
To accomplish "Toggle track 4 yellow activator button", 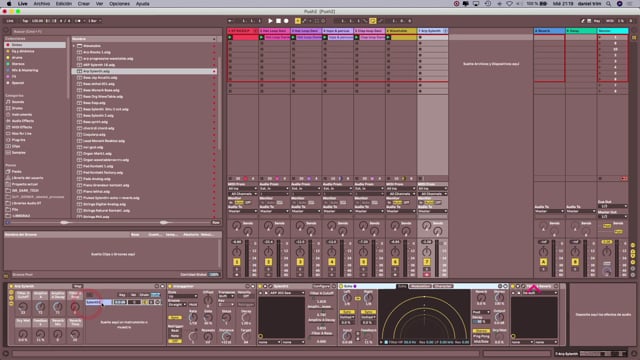I will [332, 262].
